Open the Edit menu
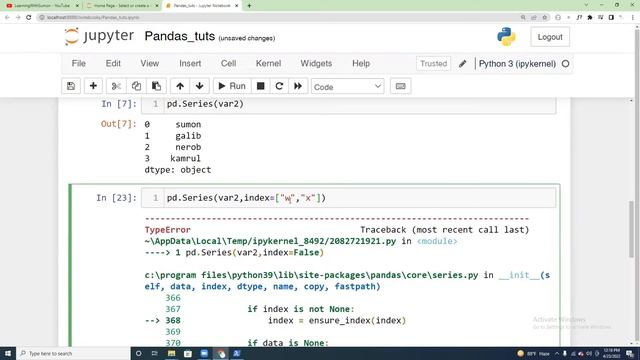The width and height of the screenshot is (640, 360). point(113,64)
